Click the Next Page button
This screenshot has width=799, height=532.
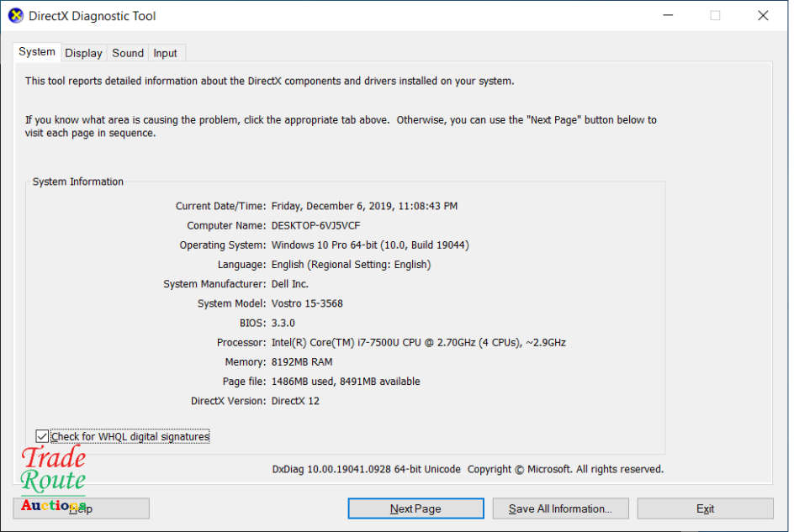[415, 508]
